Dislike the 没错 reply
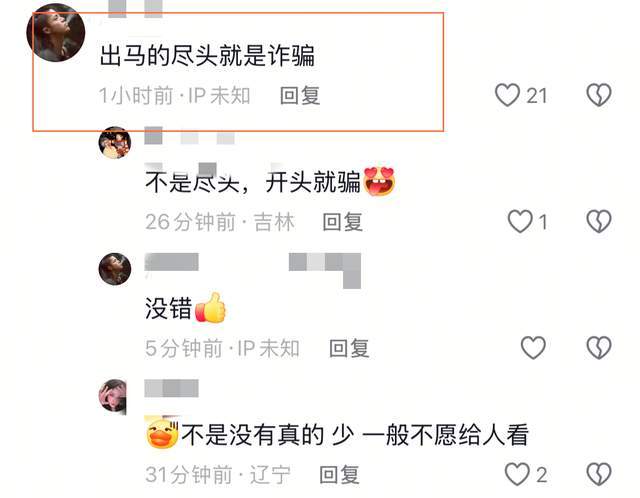640x498 pixels. [x=599, y=348]
